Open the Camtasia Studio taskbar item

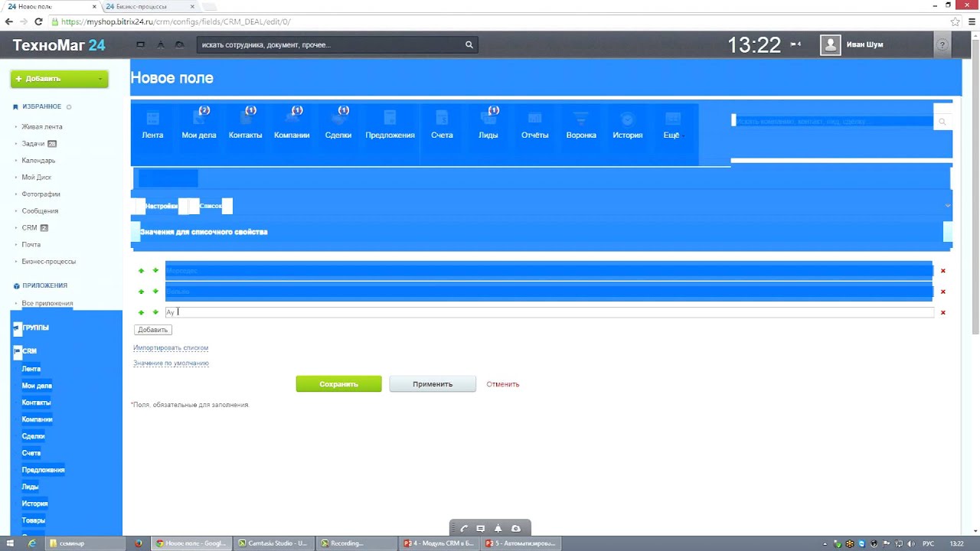(x=273, y=543)
